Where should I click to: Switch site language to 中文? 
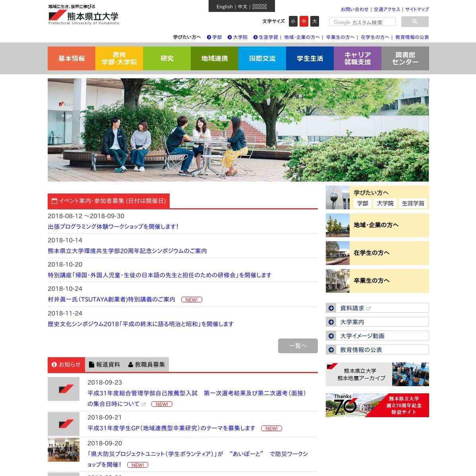(x=242, y=7)
